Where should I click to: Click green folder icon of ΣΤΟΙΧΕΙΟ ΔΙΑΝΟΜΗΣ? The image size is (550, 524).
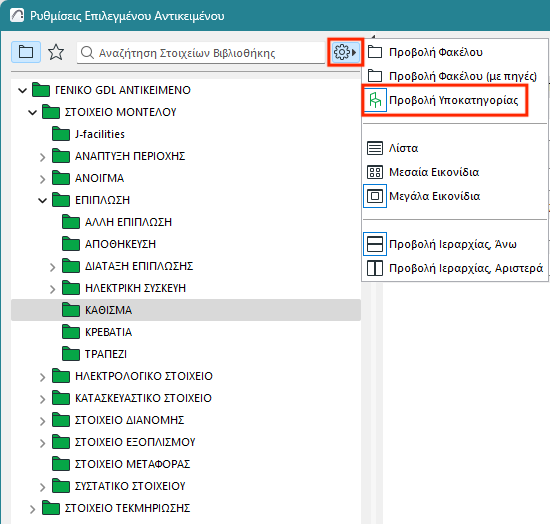[x=61, y=420]
